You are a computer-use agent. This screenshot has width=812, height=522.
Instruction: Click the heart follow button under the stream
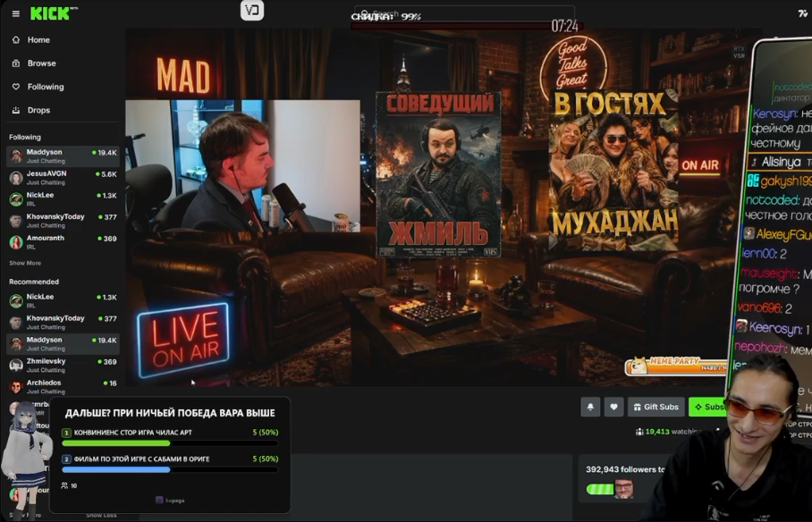pos(613,407)
